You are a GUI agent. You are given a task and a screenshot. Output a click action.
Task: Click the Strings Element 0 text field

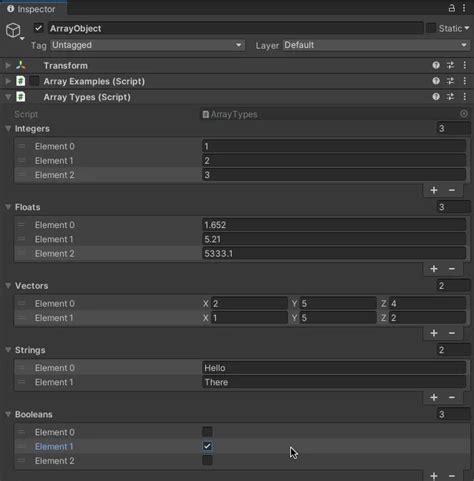334,368
